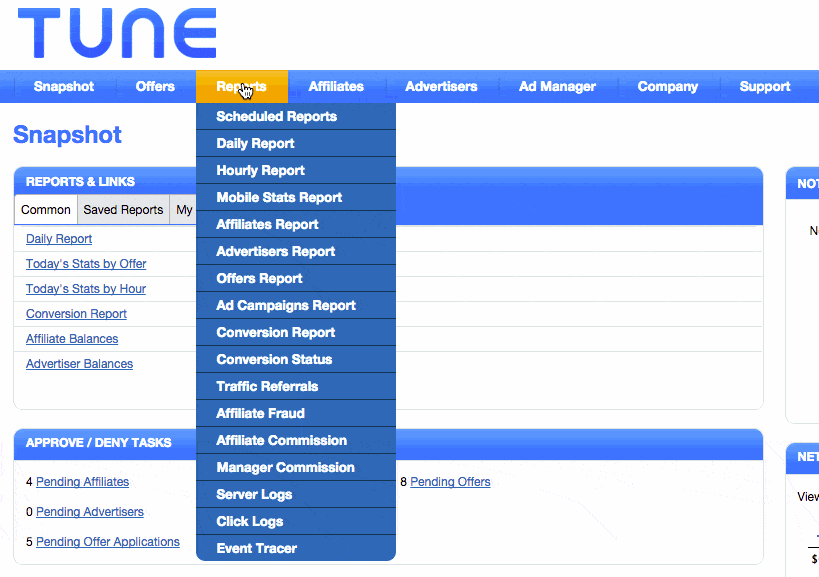Click the TUNE logo
819x577 pixels.
tap(117, 34)
